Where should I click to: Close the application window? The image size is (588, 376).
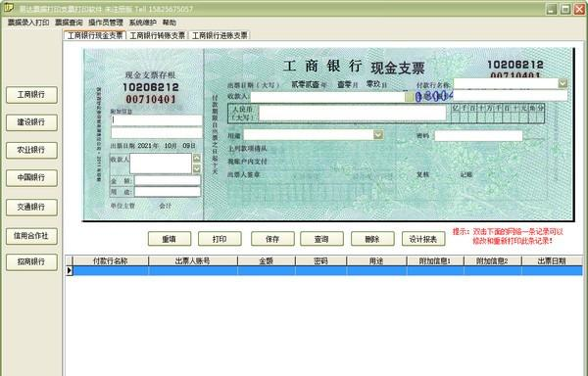(579, 9)
